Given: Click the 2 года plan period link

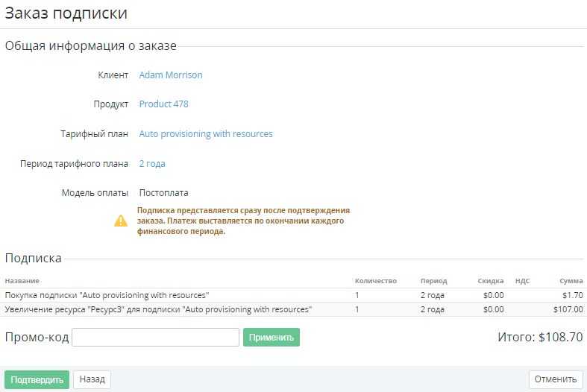Looking at the screenshot, I should 152,163.
